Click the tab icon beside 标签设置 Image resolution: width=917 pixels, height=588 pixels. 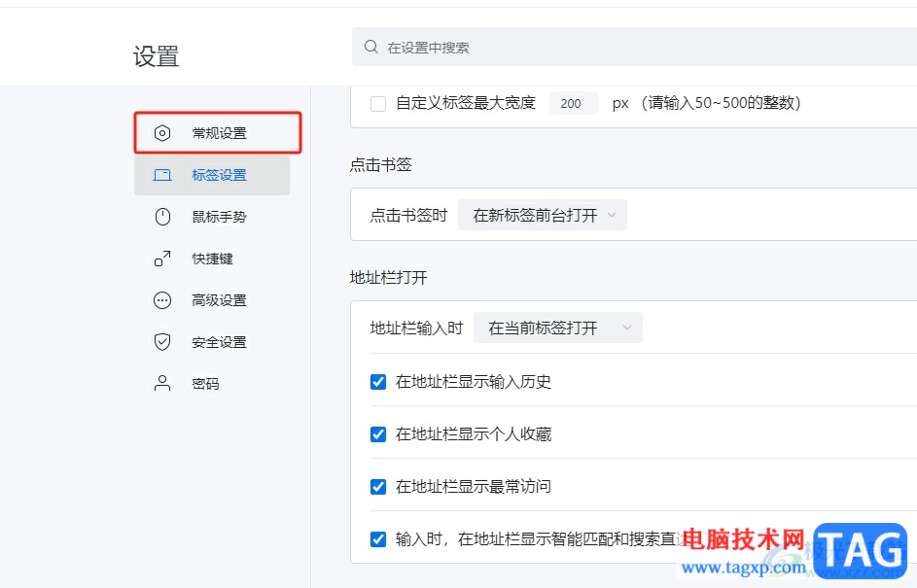162,175
